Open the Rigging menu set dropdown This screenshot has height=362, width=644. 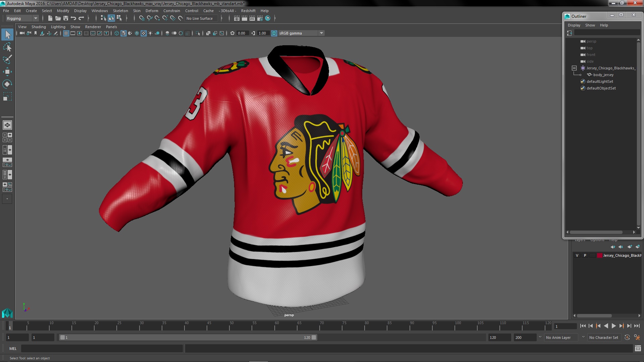(22, 18)
